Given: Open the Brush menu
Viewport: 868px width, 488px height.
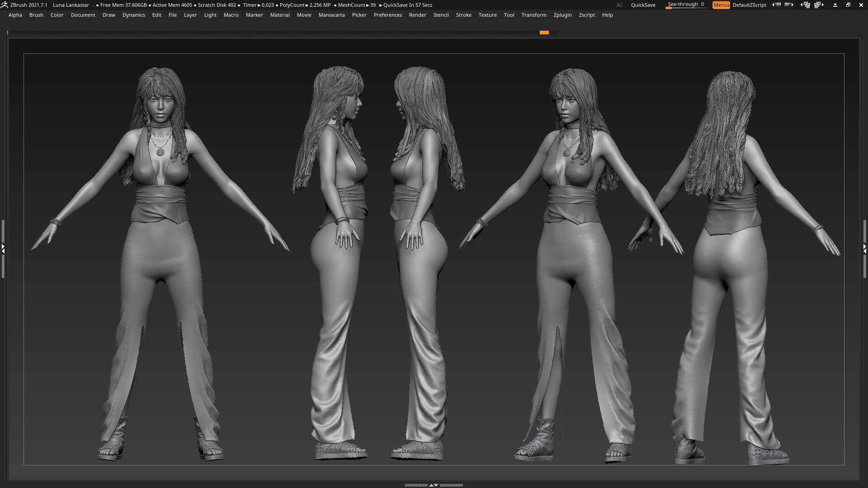Looking at the screenshot, I should click(36, 15).
